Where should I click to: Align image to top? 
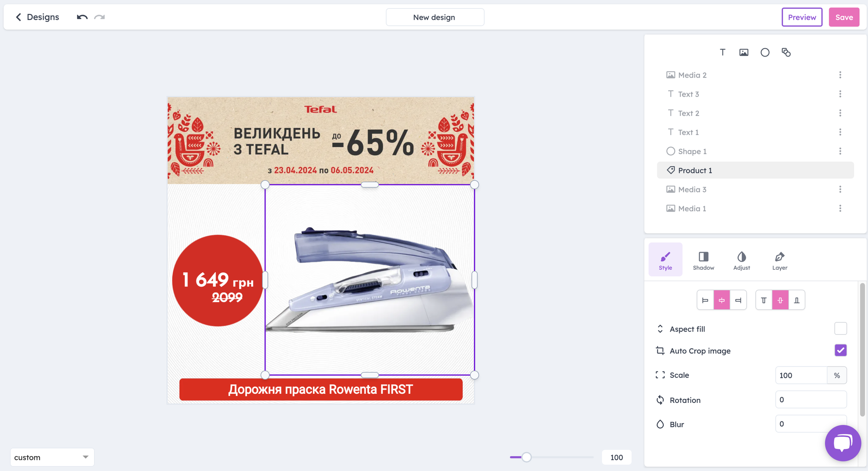(764, 300)
